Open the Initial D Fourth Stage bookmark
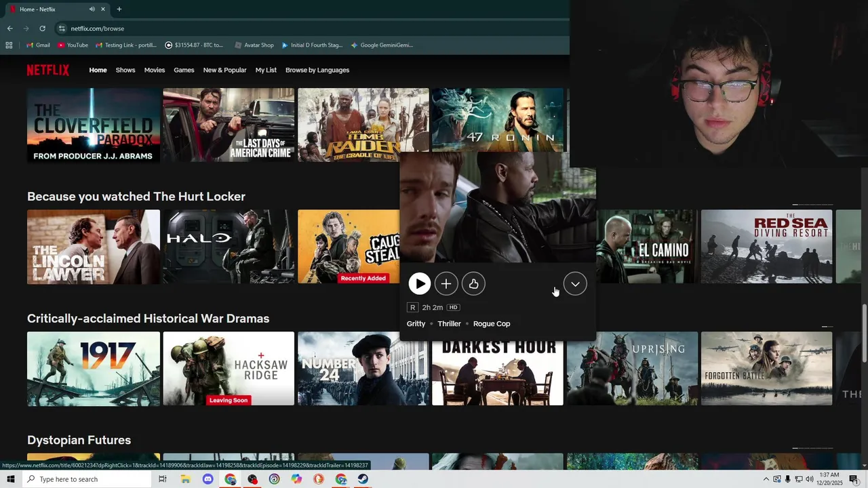This screenshot has width=868, height=488. [312, 45]
